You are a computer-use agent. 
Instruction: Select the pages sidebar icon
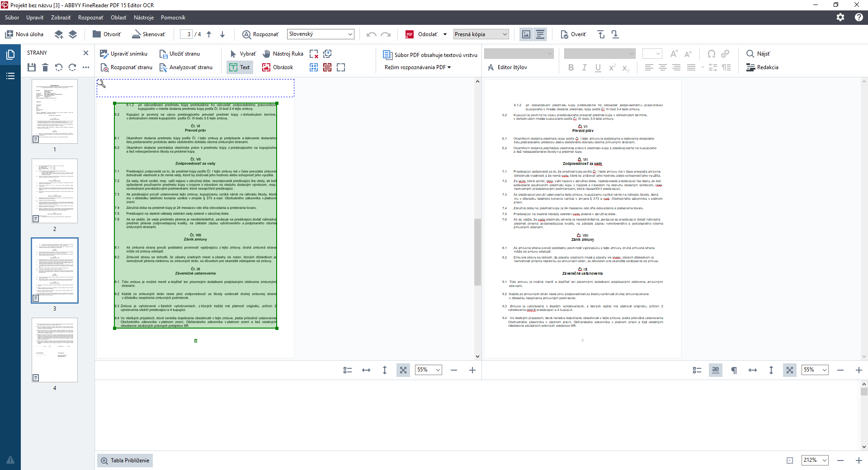tap(10, 55)
